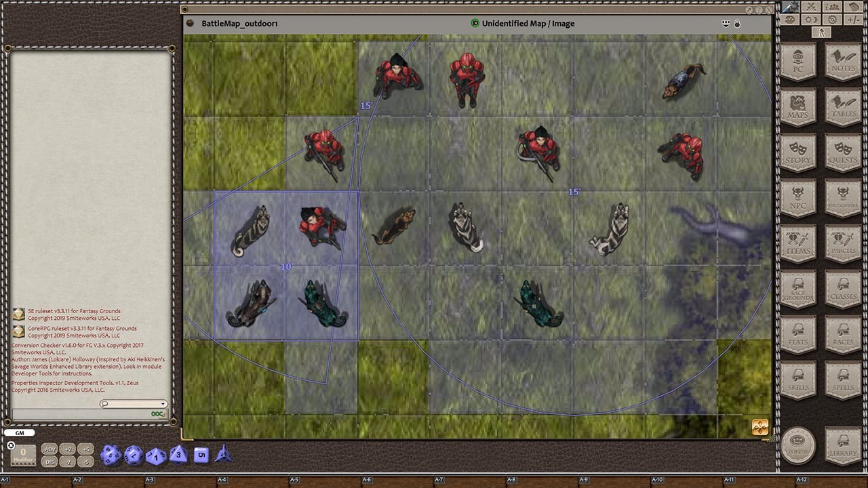The width and height of the screenshot is (868, 488).
Task: Toggle the sun and moon lighting mode
Action: coord(811,19)
